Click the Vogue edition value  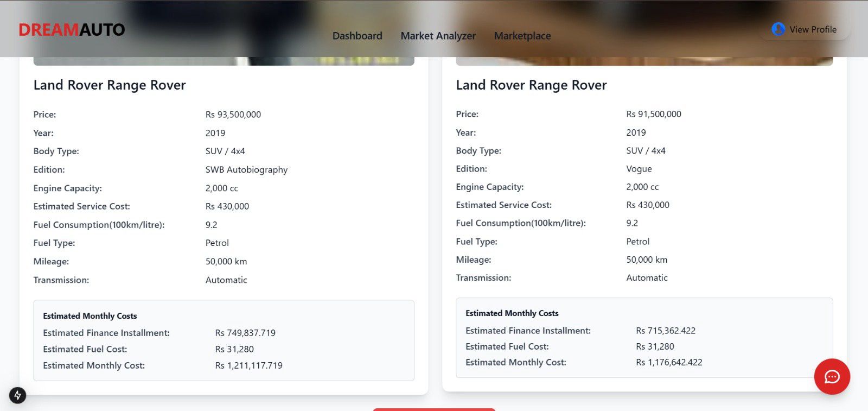pyautogui.click(x=639, y=169)
